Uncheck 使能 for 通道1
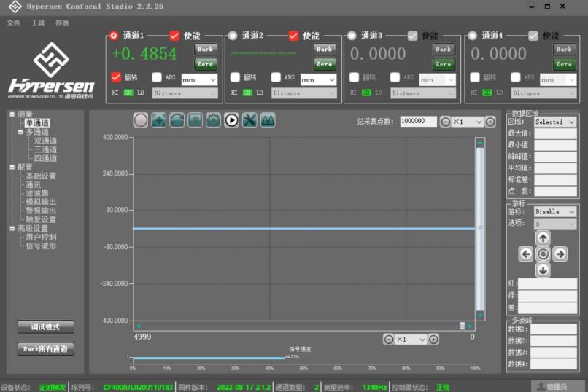The image size is (588, 392). click(174, 36)
